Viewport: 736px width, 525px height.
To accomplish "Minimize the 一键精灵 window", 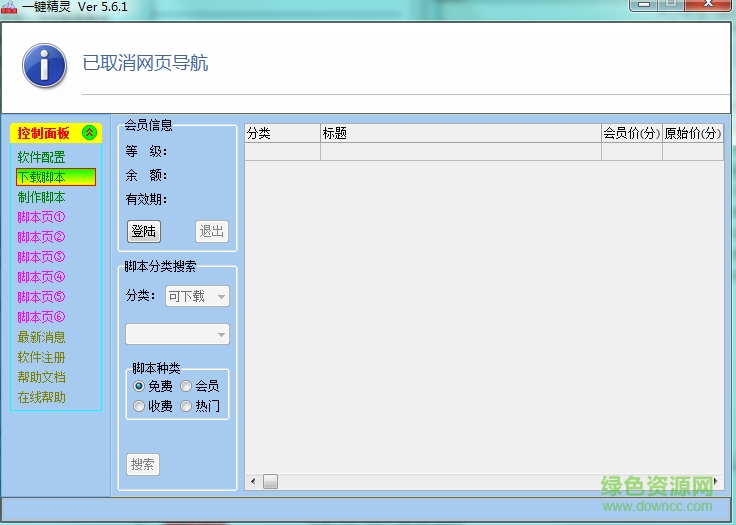I will coord(644,4).
